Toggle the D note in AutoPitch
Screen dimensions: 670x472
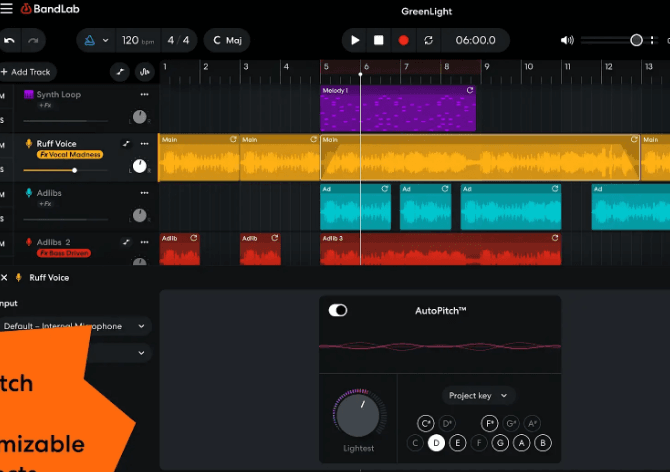436,443
